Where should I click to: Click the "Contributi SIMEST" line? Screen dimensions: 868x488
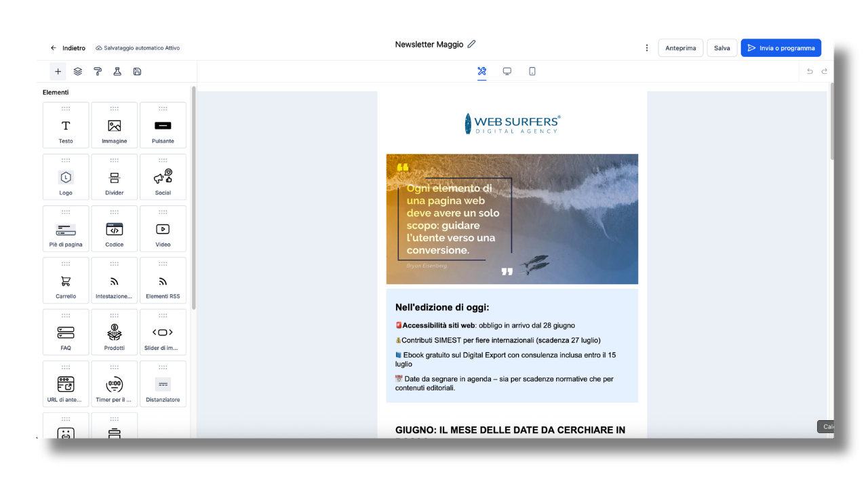pyautogui.click(x=498, y=340)
